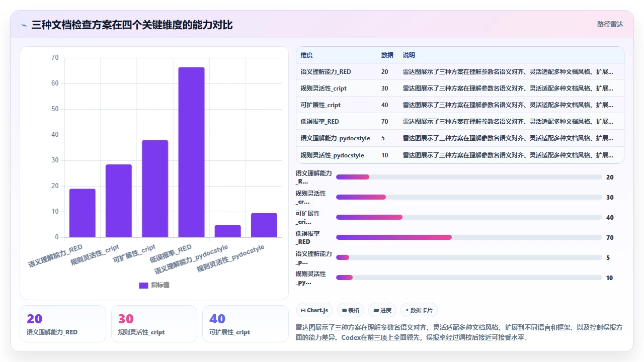Viewport: 644px width, 362px height.
Task: Click the 说明 text in the 可扩展性_cript row
Action: [508, 105]
